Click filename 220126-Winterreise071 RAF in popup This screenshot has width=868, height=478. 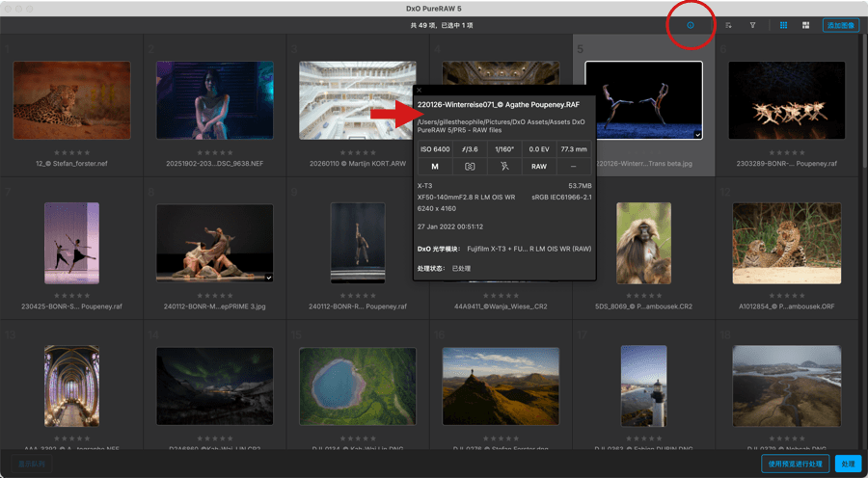499,104
